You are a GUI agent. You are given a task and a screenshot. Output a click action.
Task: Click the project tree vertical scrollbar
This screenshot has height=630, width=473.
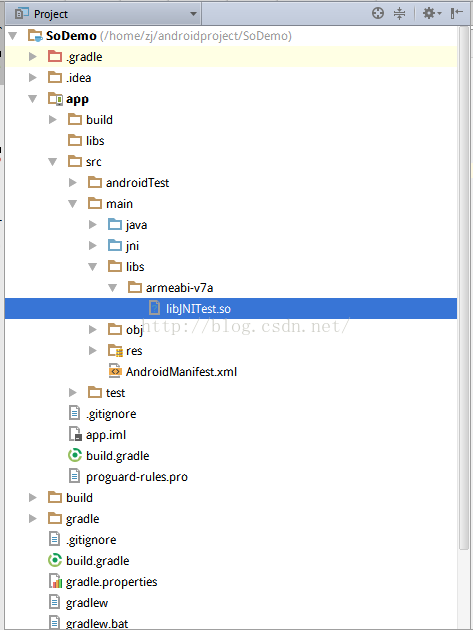[464, 288]
